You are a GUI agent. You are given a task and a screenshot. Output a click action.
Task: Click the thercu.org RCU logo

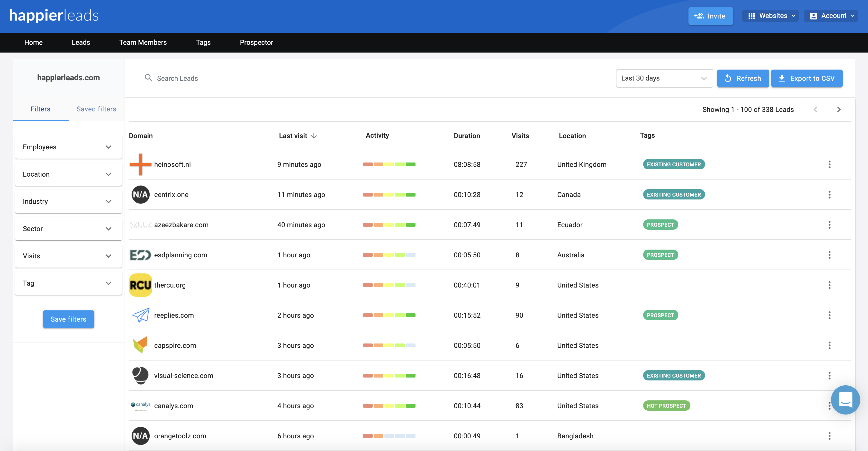[x=141, y=285]
